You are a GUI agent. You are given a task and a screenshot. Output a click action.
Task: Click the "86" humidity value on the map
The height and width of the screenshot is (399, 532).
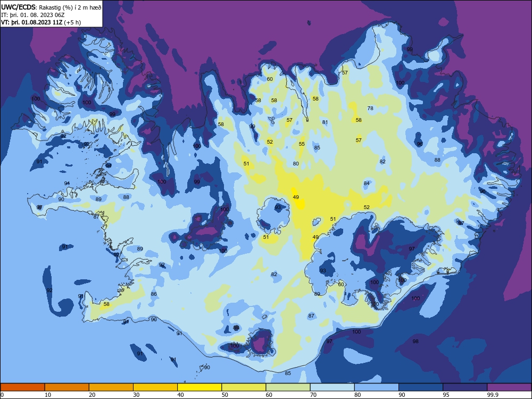coord(154,294)
